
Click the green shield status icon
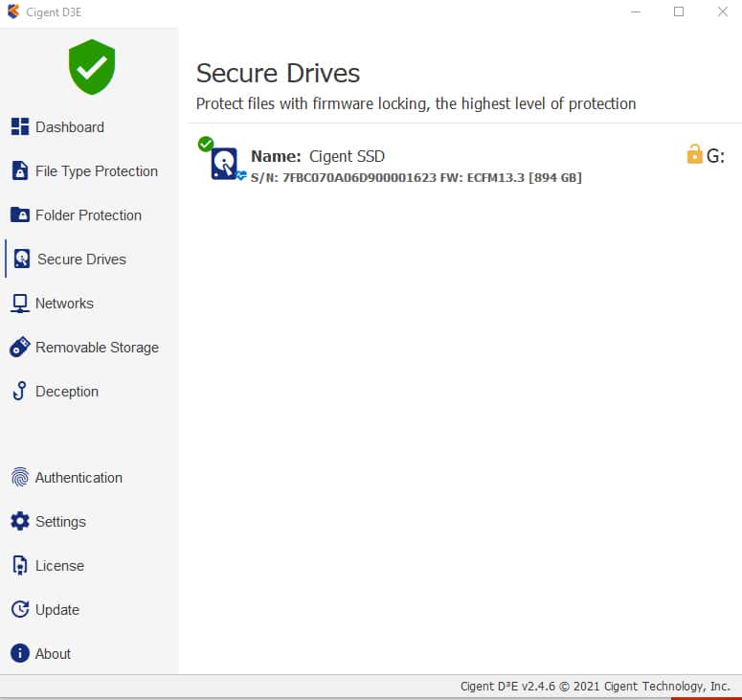(x=92, y=67)
